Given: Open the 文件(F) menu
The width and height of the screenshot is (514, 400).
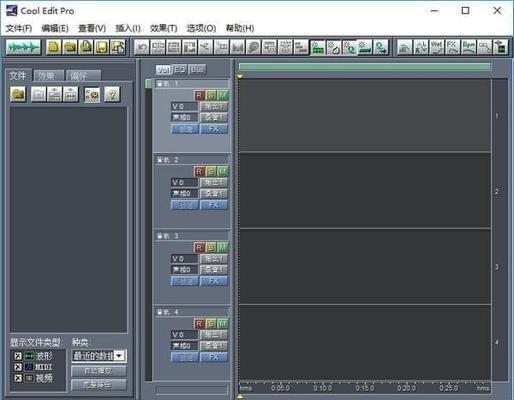Looking at the screenshot, I should click(19, 28).
